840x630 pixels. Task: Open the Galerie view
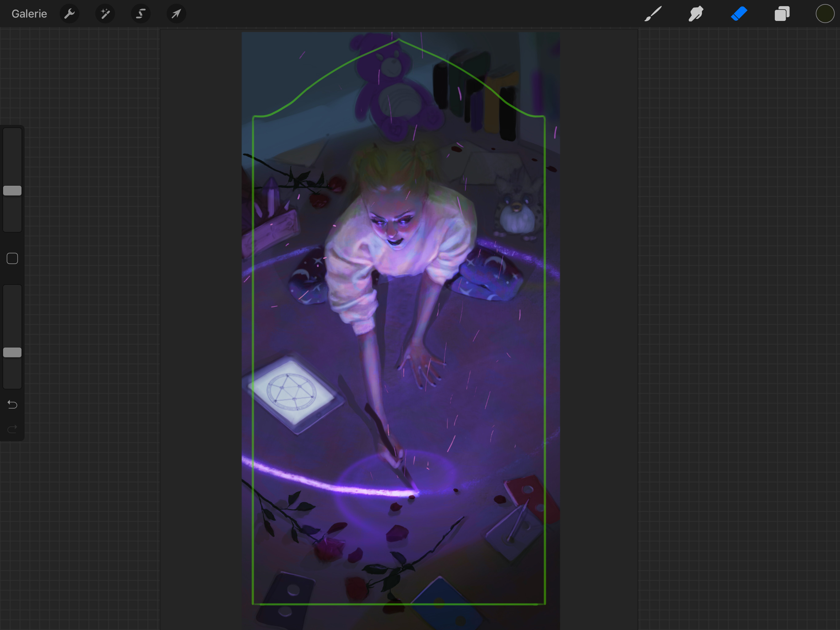pyautogui.click(x=29, y=14)
